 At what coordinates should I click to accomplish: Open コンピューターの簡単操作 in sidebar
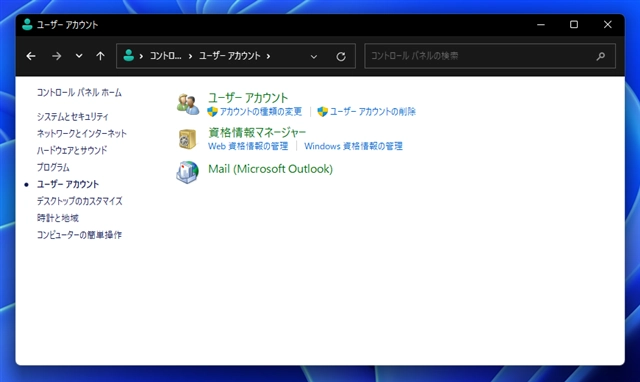(79, 235)
